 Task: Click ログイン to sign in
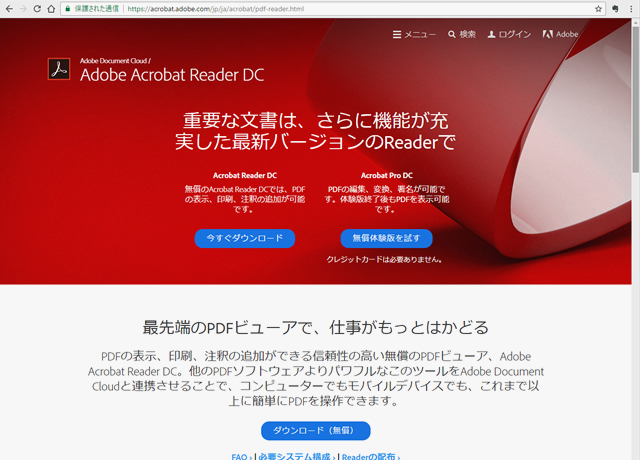click(509, 34)
